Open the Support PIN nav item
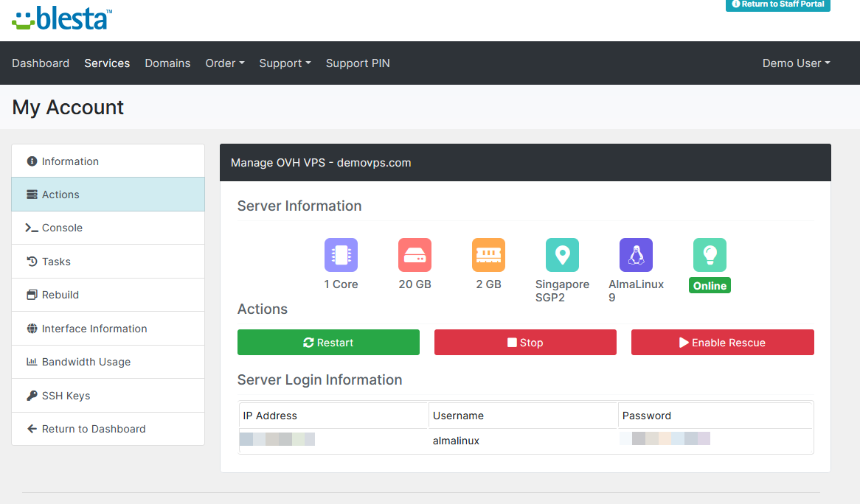Viewport: 860px width, 504px height. 358,63
